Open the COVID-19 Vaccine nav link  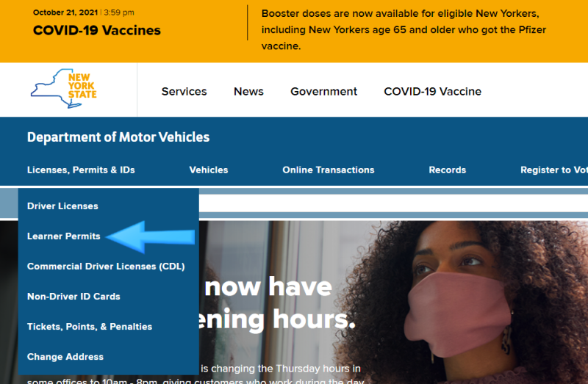(x=432, y=91)
